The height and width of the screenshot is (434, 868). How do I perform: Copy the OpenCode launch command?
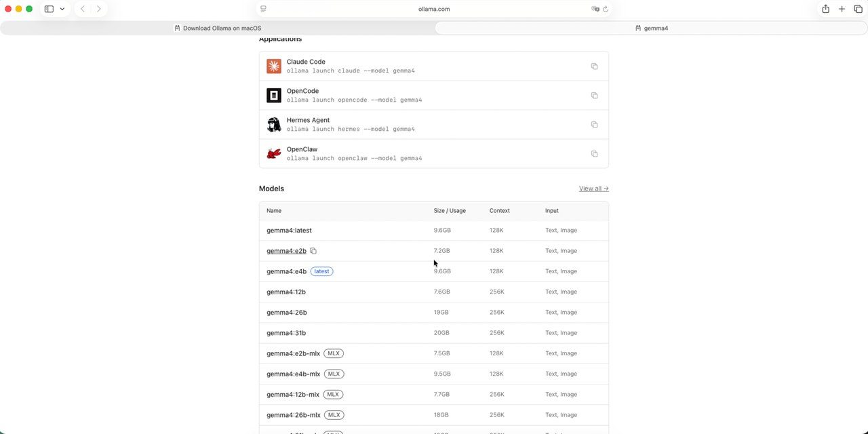(594, 96)
